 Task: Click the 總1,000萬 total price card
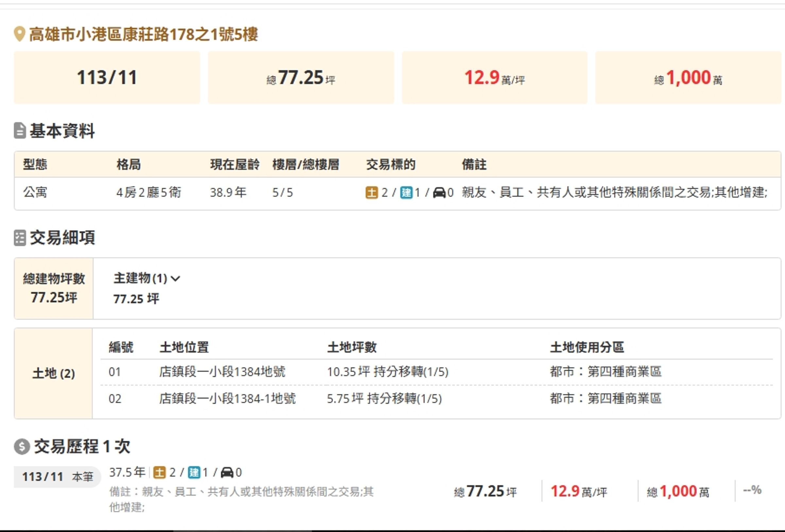point(688,77)
